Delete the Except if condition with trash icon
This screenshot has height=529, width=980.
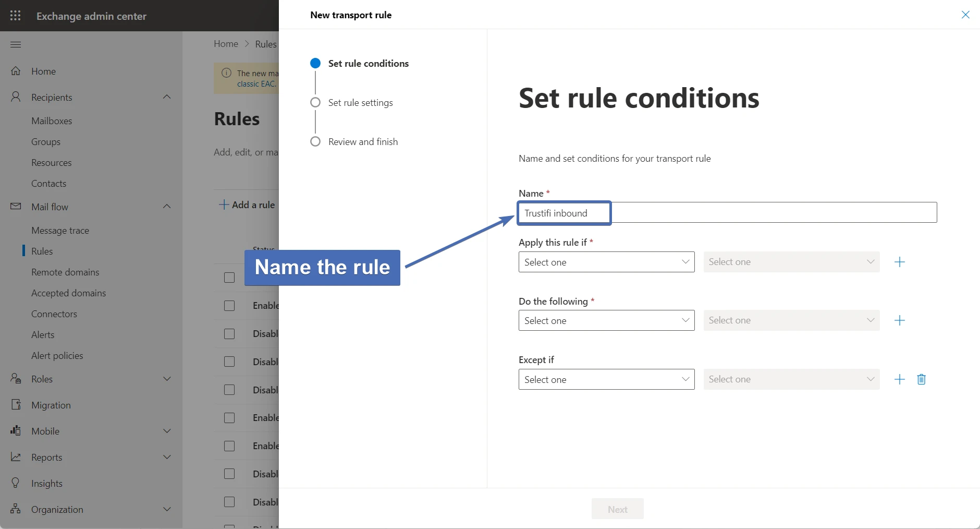(x=921, y=379)
